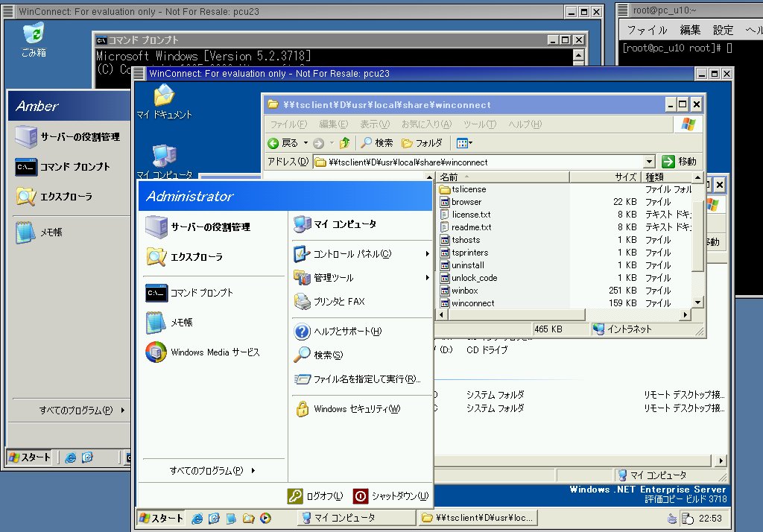The height and width of the screenshot is (532, 763).
Task: Select the unlock_code file
Action: (468, 278)
